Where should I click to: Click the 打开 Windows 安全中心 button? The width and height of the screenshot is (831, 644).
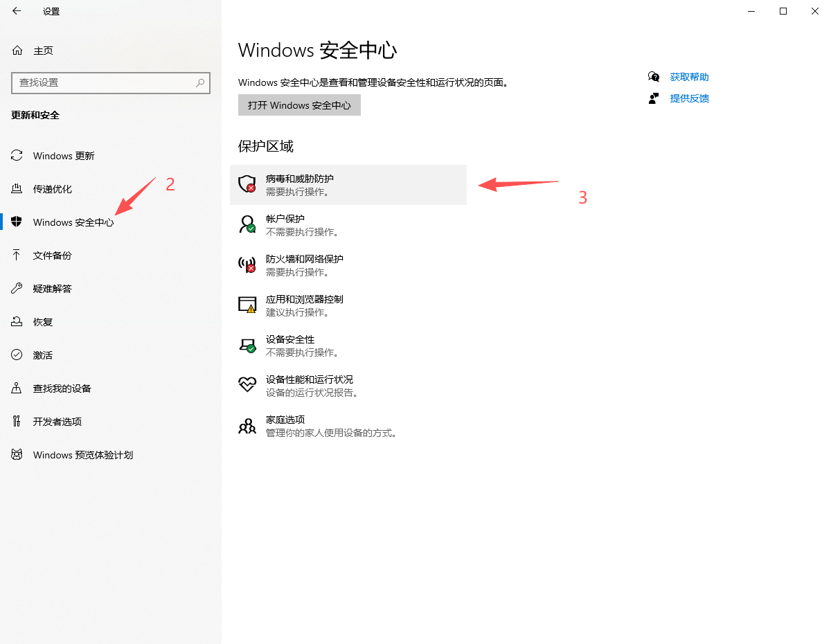[x=299, y=105]
